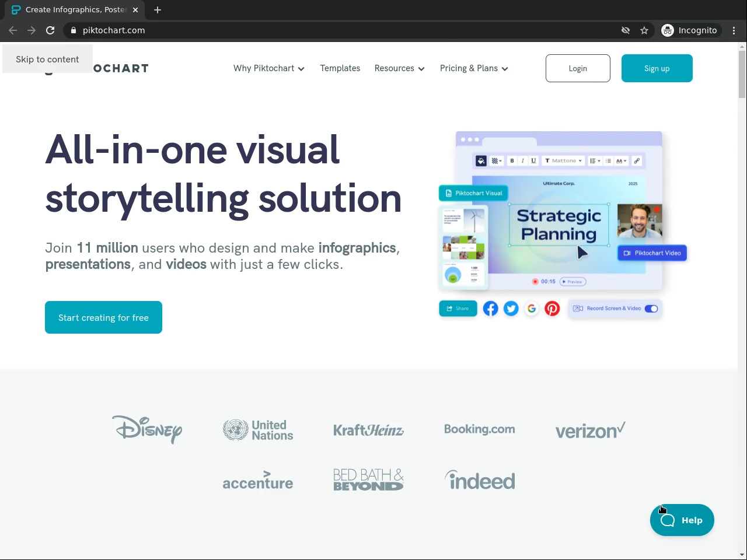
Task: Click the browser back arrow
Action: pos(13,30)
